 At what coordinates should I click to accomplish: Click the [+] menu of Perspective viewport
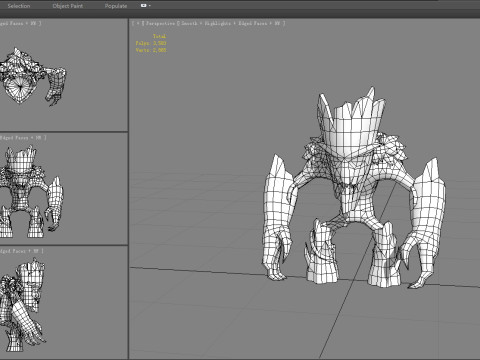(x=137, y=23)
